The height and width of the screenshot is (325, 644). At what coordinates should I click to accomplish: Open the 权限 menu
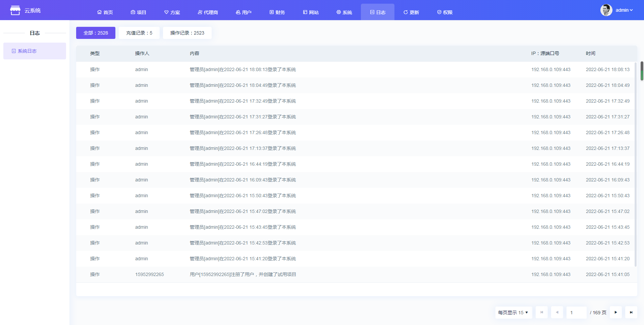(445, 12)
